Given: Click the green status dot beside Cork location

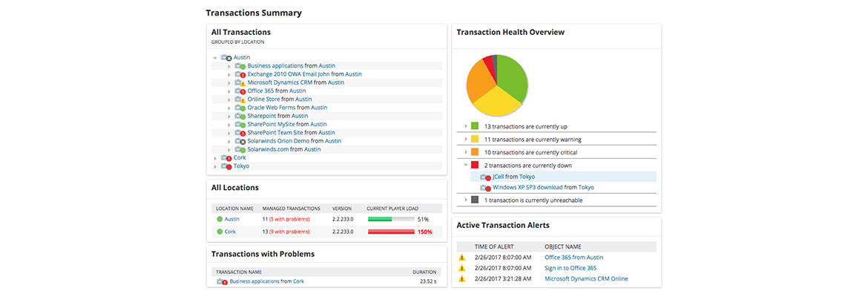Looking at the screenshot, I should point(220,232).
